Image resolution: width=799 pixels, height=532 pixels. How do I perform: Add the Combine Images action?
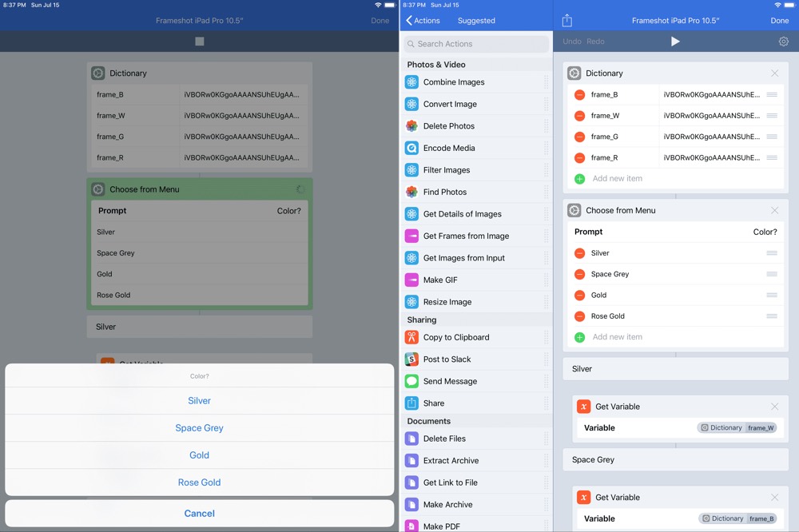476,82
